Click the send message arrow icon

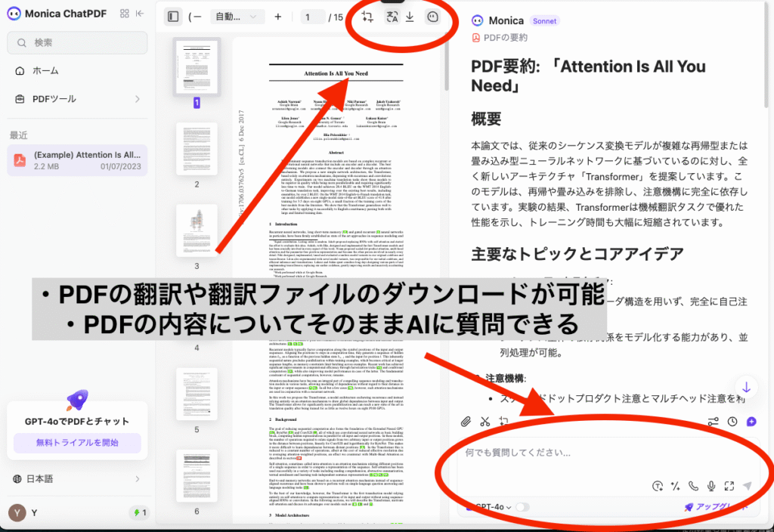[748, 487]
